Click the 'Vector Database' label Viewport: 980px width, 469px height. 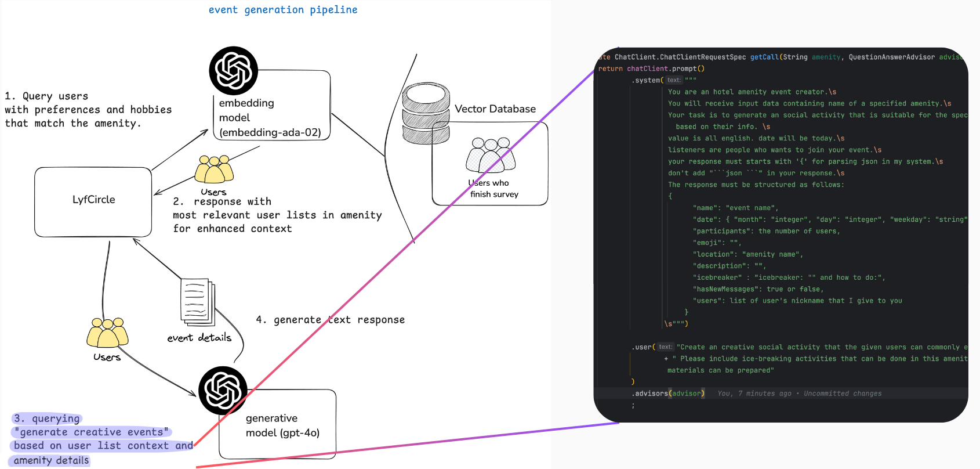495,109
